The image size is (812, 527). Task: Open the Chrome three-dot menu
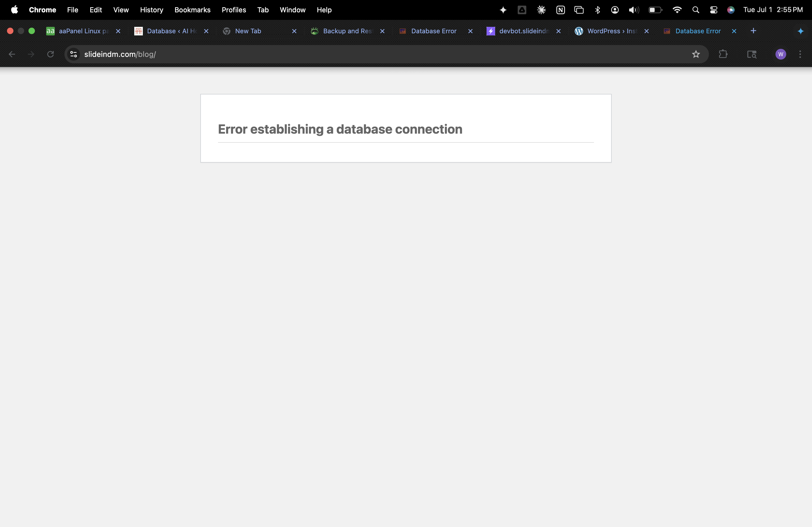[x=800, y=54]
